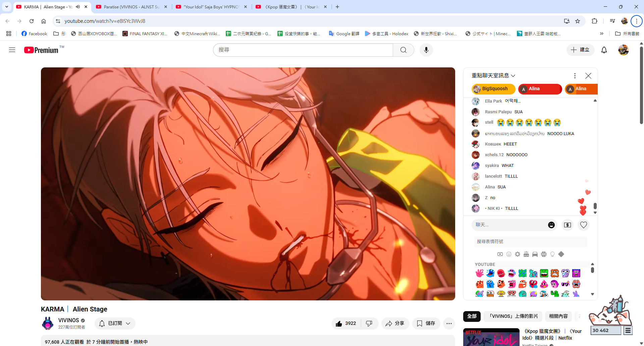Insert the red heart with eyes emote

[x=533, y=284]
